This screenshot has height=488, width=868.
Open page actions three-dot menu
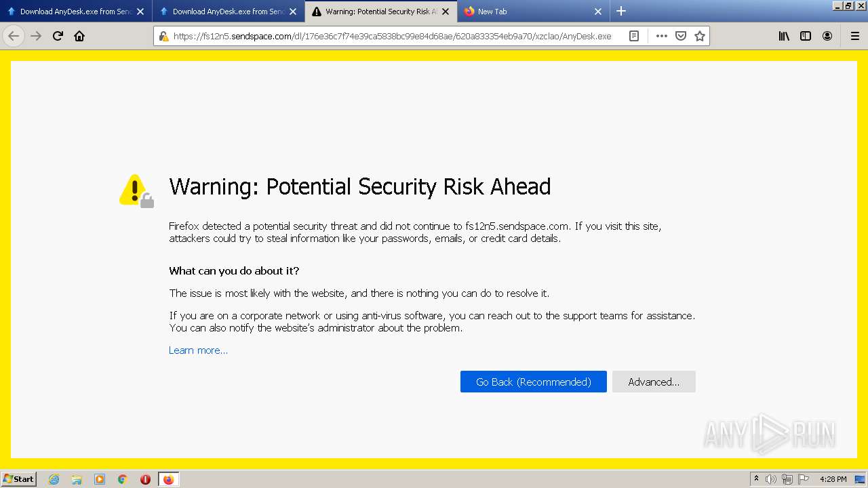tap(661, 36)
